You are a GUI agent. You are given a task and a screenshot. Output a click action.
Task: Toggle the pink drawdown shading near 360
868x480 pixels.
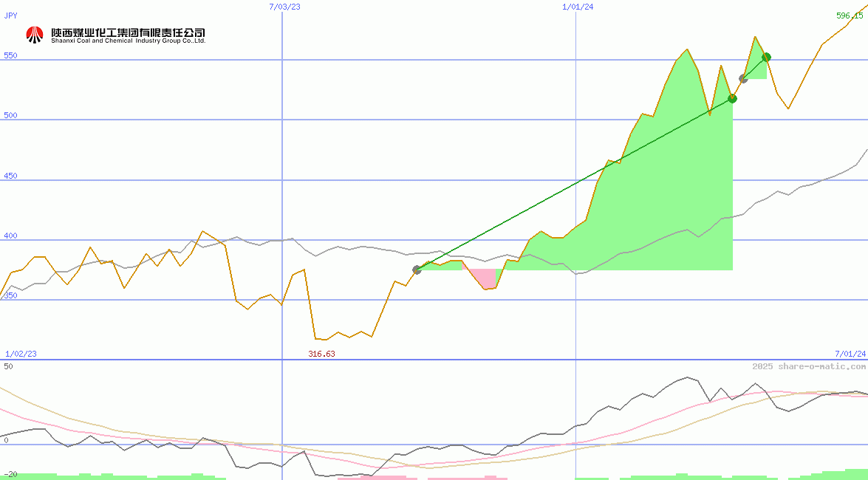pos(484,281)
